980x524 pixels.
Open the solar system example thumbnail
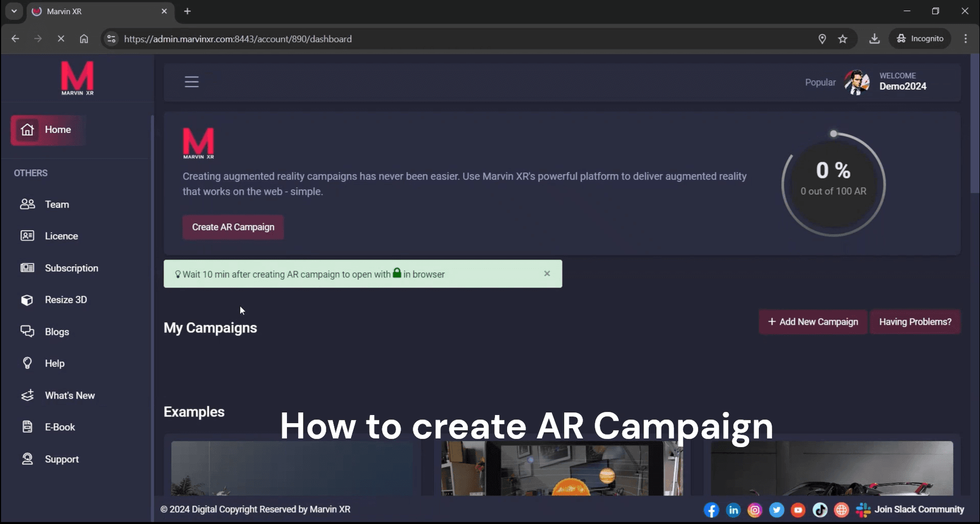(x=562, y=468)
